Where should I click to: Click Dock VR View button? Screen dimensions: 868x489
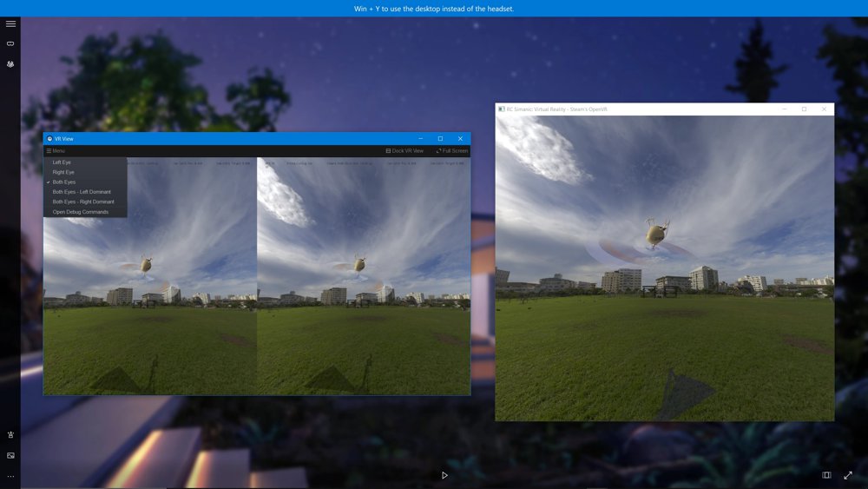(404, 150)
